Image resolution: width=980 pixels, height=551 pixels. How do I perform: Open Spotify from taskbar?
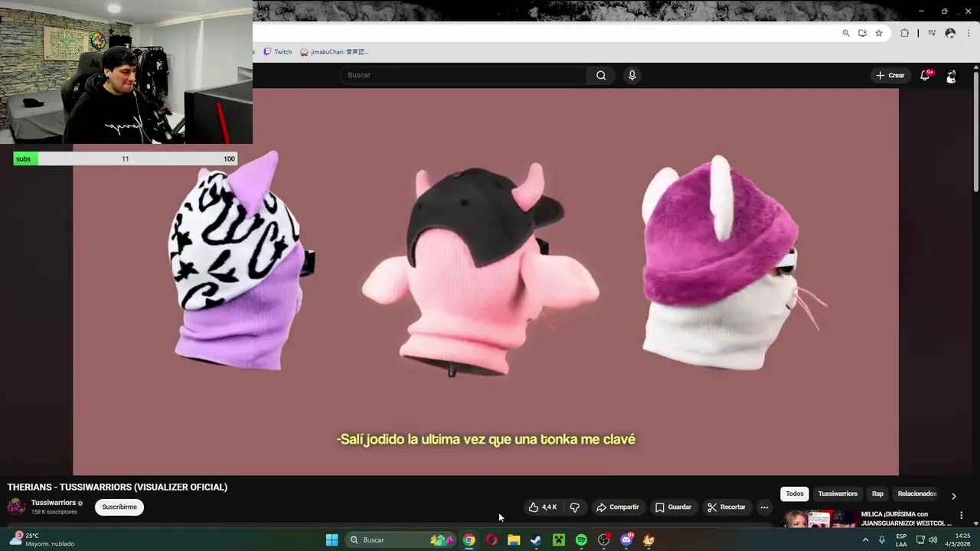coord(581,540)
